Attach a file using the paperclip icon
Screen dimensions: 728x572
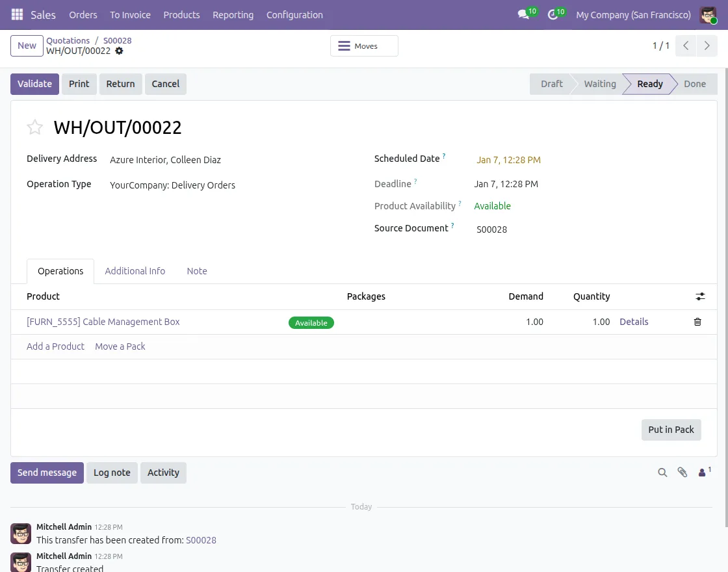pyautogui.click(x=682, y=473)
